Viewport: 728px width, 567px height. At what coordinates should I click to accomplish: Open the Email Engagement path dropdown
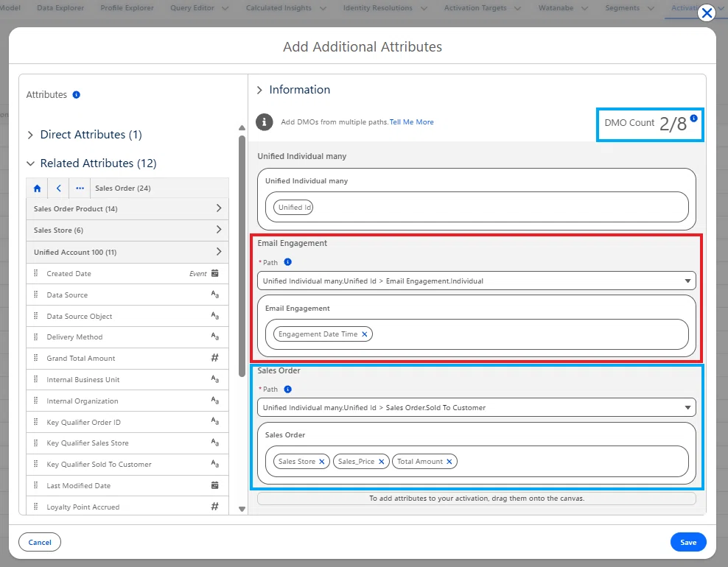click(x=476, y=281)
